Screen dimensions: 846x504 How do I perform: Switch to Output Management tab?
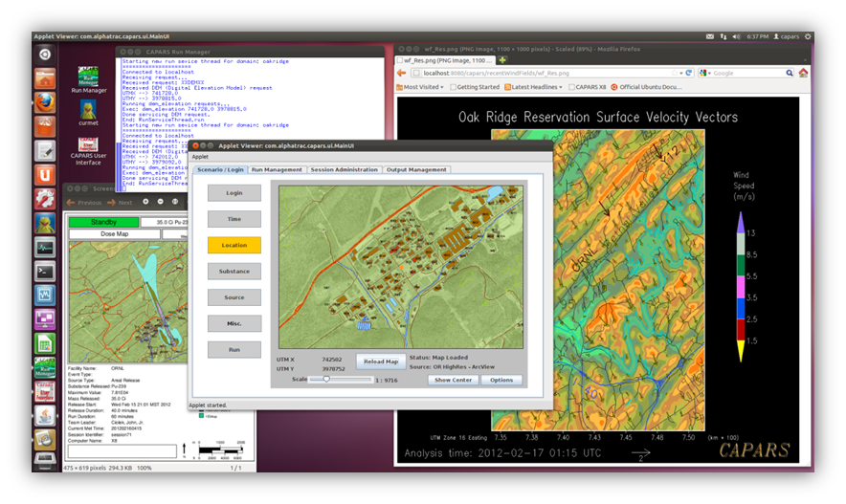(x=416, y=169)
